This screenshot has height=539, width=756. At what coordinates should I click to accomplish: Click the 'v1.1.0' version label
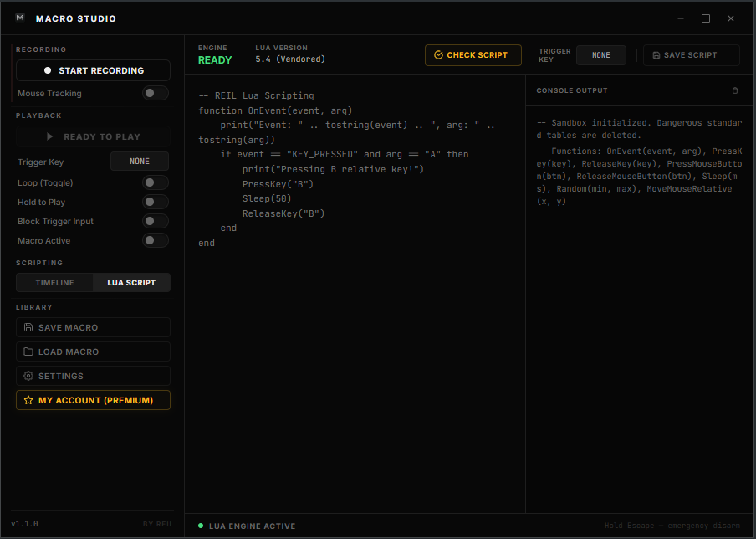tap(24, 524)
